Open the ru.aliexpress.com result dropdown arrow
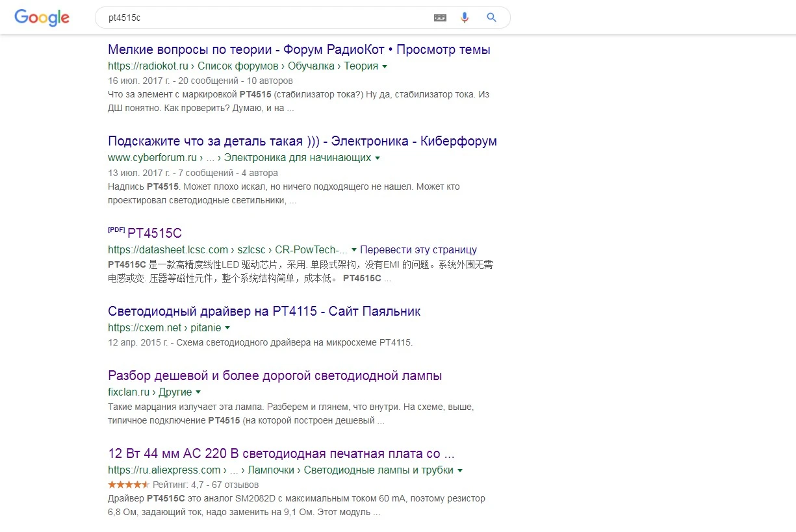The width and height of the screenshot is (796, 532). [460, 470]
